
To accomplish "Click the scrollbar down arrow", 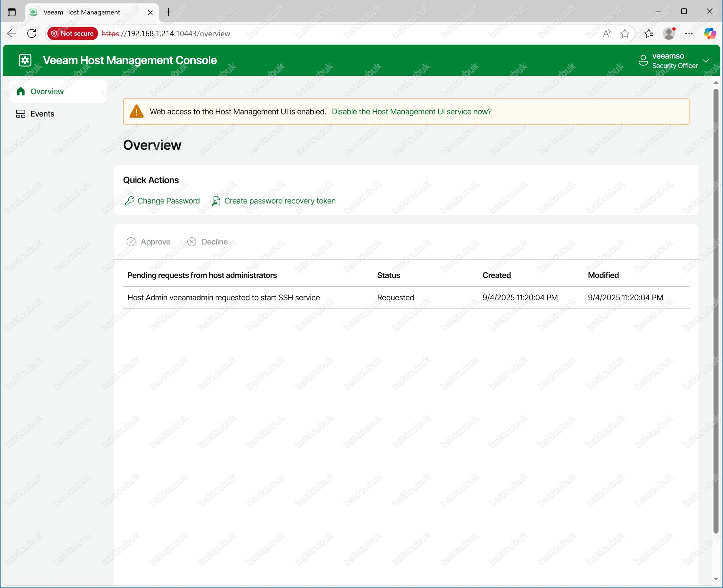I will 716,579.
